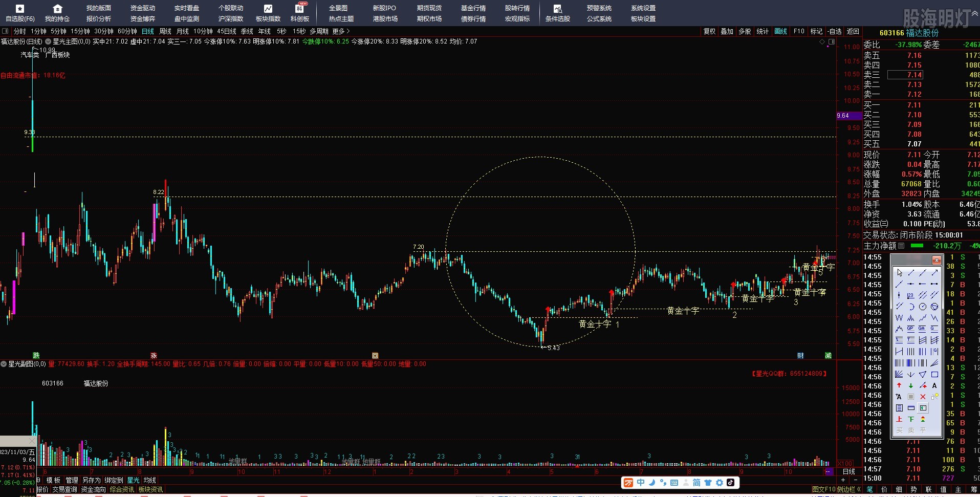The width and height of the screenshot is (980, 497).
Task: Click the 返回 back button
Action: pyautogui.click(x=853, y=31)
